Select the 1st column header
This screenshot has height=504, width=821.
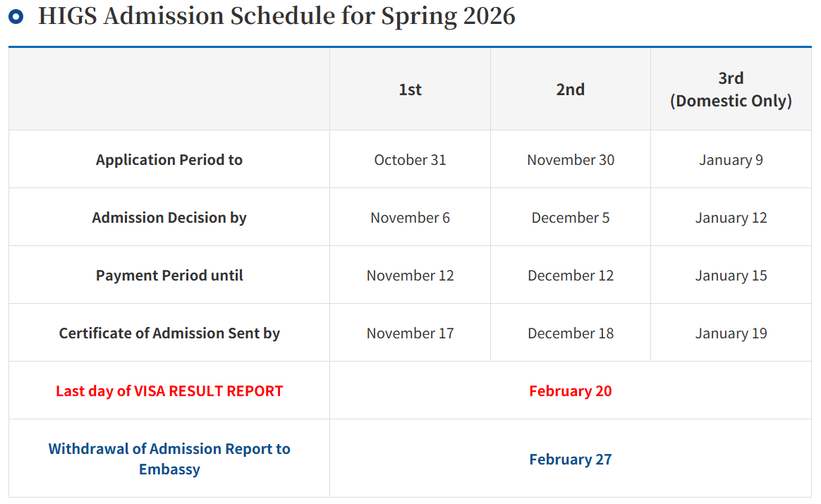coord(410,90)
